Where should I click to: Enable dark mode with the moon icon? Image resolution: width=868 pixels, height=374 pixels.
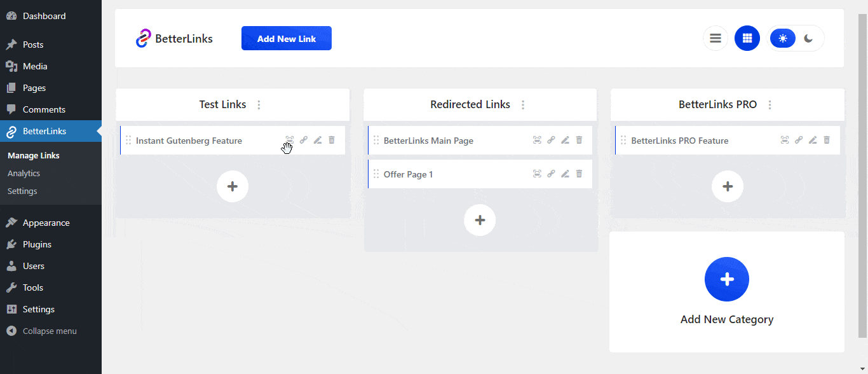808,38
